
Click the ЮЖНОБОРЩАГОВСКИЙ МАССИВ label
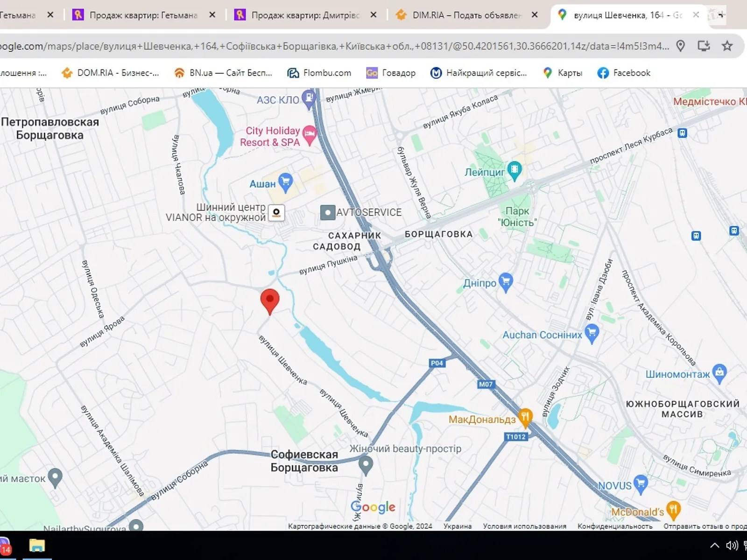click(x=683, y=409)
